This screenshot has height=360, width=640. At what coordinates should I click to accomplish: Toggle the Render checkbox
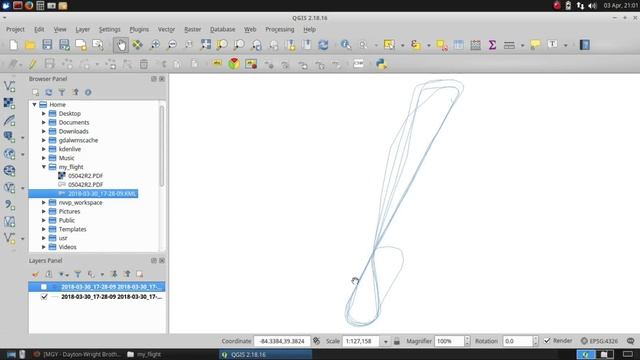click(547, 340)
